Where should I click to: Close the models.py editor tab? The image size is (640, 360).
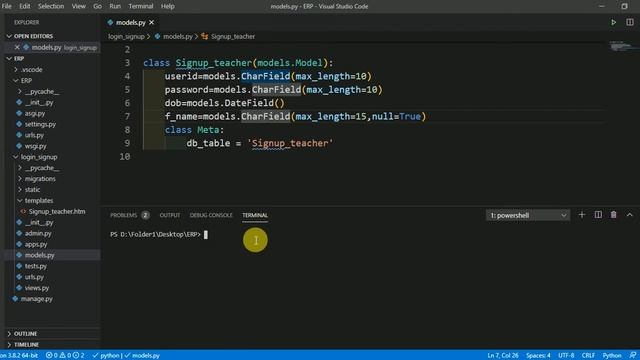pyautogui.click(x=151, y=22)
